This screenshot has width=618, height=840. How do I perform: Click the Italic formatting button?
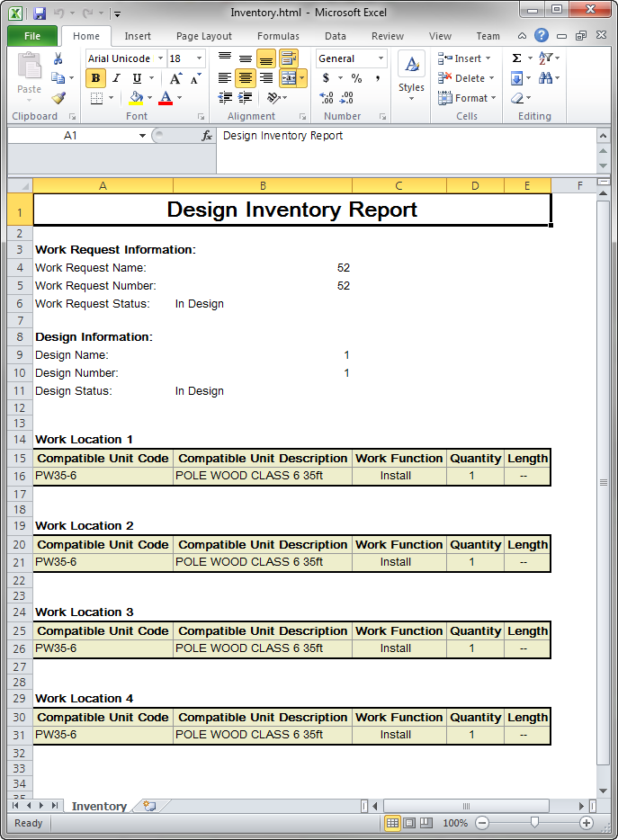pyautogui.click(x=116, y=78)
